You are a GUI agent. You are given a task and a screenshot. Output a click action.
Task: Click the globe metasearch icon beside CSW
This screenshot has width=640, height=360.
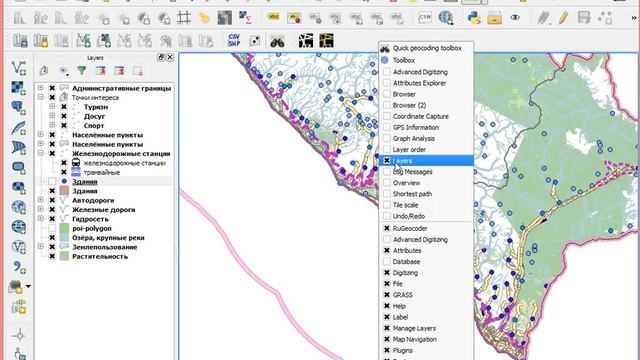point(446,18)
